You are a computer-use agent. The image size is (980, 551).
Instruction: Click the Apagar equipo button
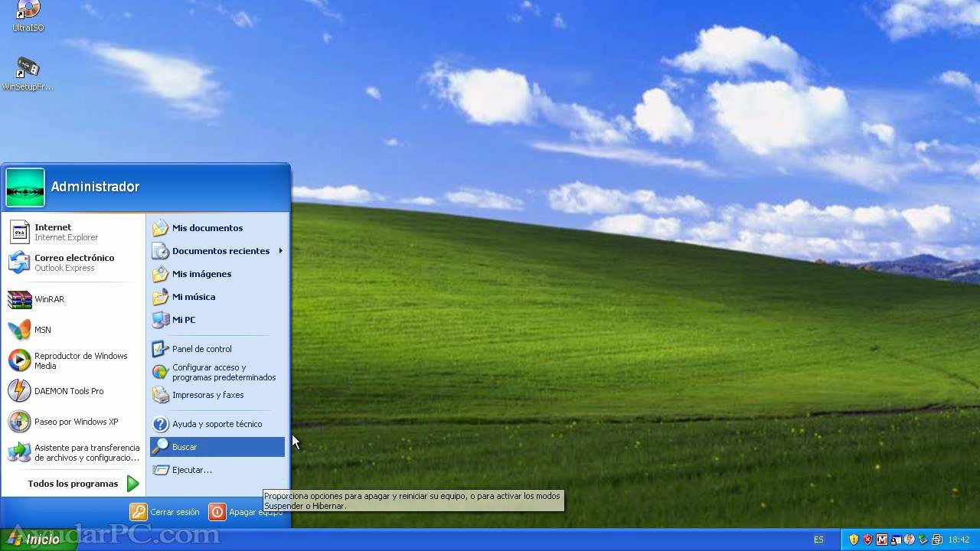246,512
